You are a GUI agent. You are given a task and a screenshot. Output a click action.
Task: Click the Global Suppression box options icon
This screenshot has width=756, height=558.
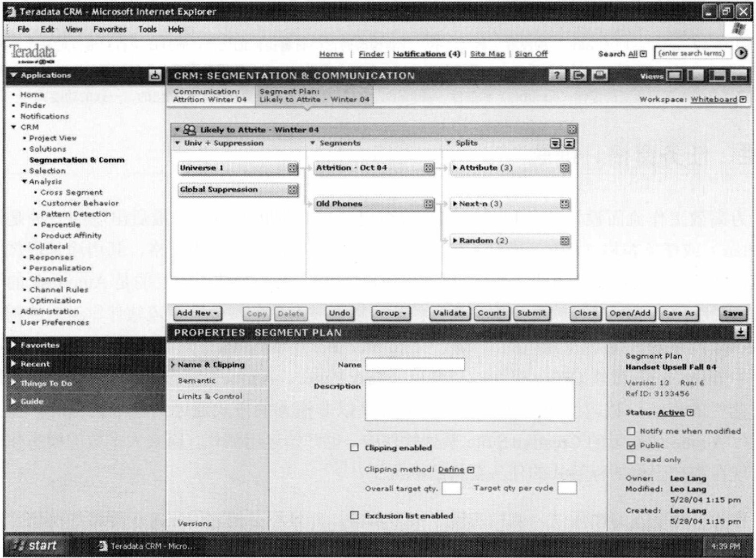point(292,190)
